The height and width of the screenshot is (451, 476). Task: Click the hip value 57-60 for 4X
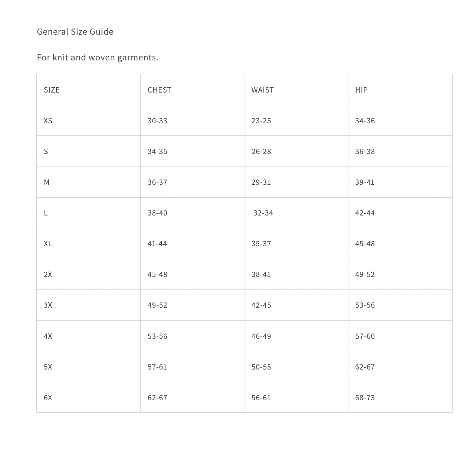point(365,336)
